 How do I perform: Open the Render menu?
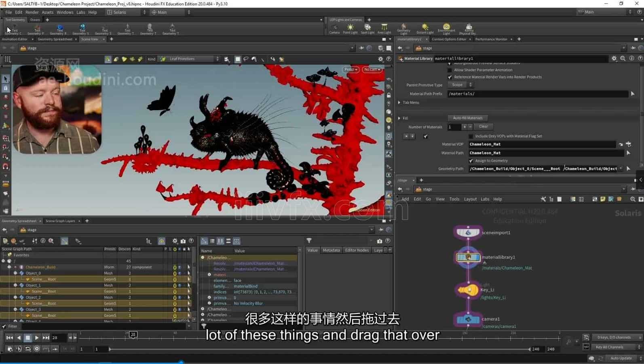coord(32,13)
